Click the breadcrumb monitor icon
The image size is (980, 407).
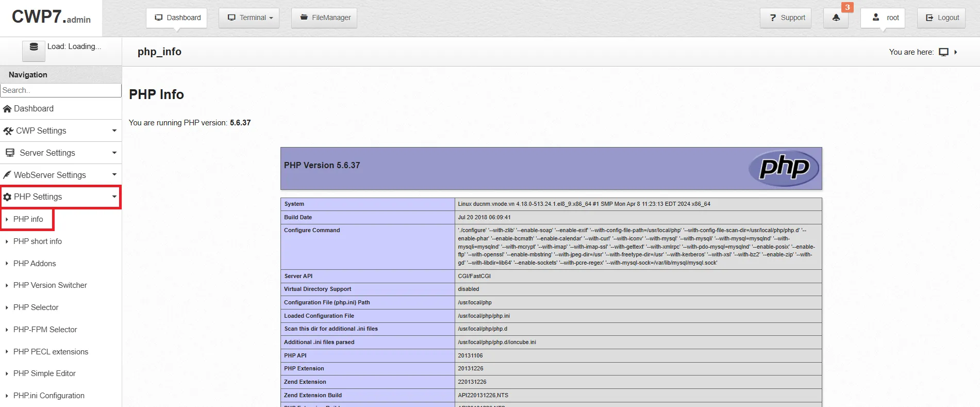click(x=943, y=52)
